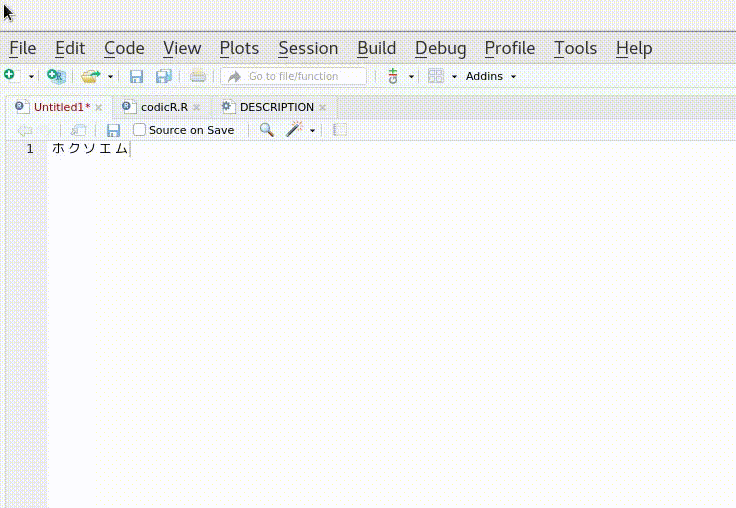Click the Print document icon

tap(198, 76)
